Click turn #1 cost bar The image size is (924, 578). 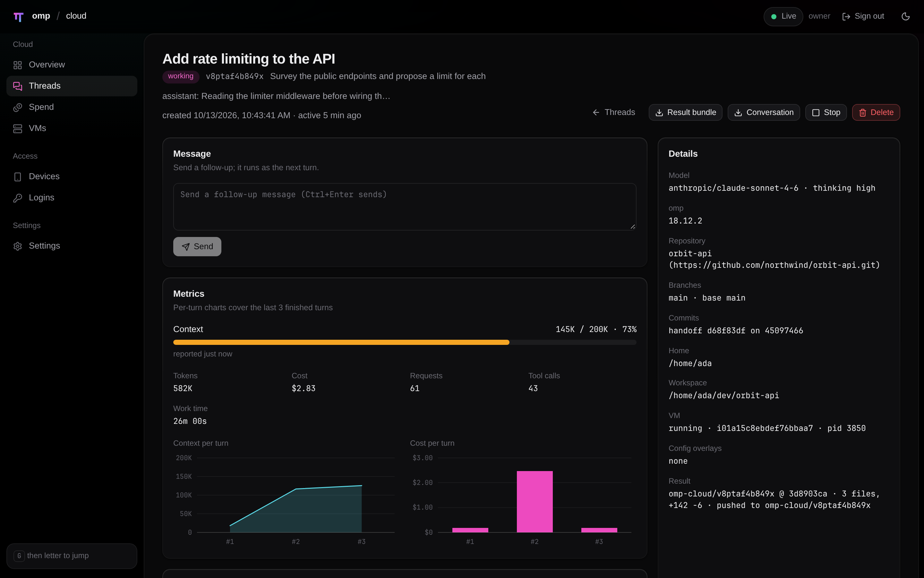point(470,530)
